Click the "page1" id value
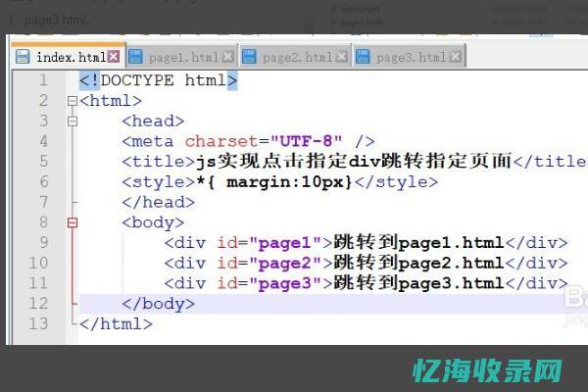The width and height of the screenshot is (588, 392). pos(285,243)
